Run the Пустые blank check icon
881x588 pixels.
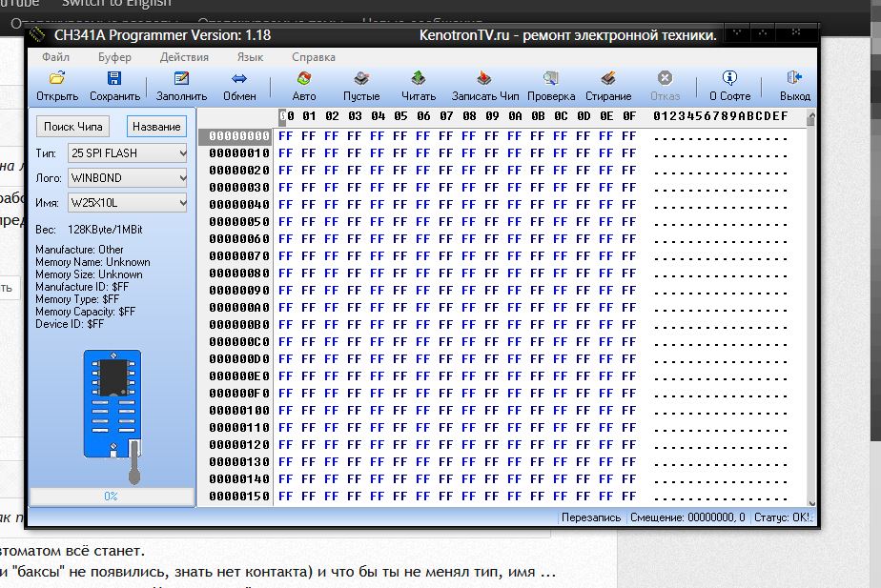(361, 79)
